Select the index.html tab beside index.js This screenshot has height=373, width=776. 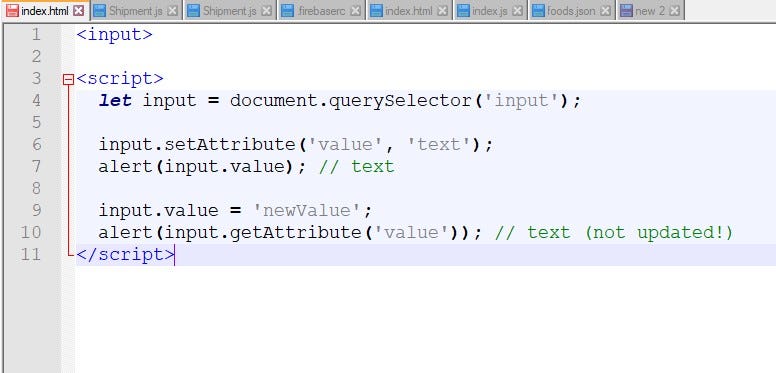tap(409, 11)
